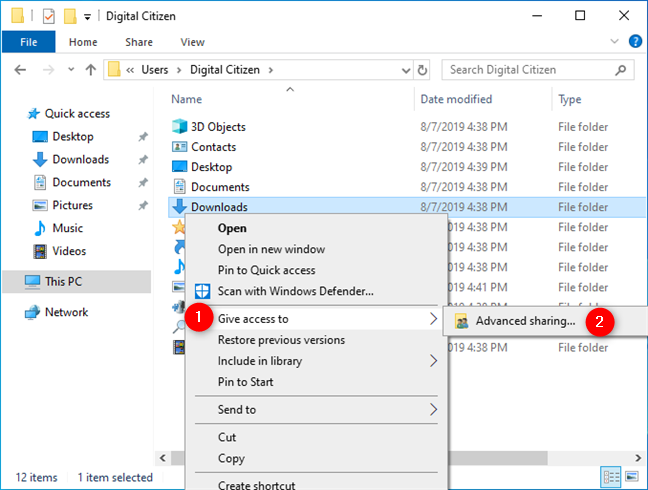Focus the Search Digital Citizen box
Image resolution: width=648 pixels, height=490 pixels.
(538, 70)
